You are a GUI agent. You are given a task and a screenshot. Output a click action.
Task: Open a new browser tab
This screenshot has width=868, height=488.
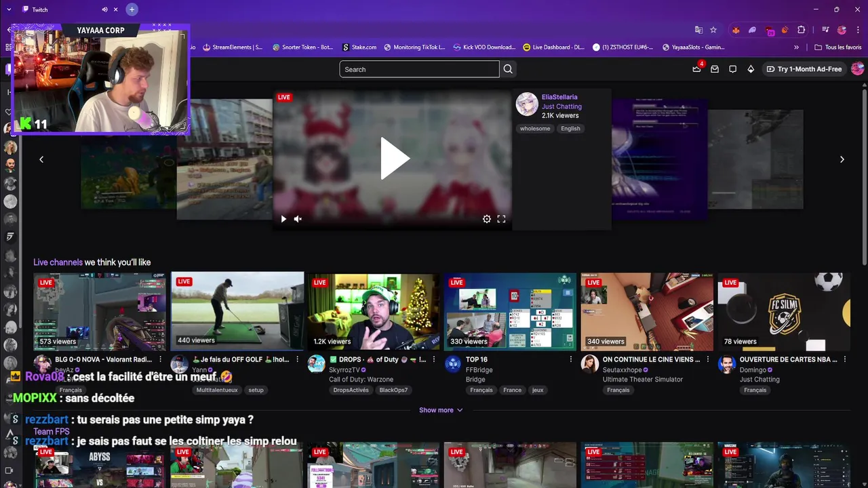tap(132, 9)
